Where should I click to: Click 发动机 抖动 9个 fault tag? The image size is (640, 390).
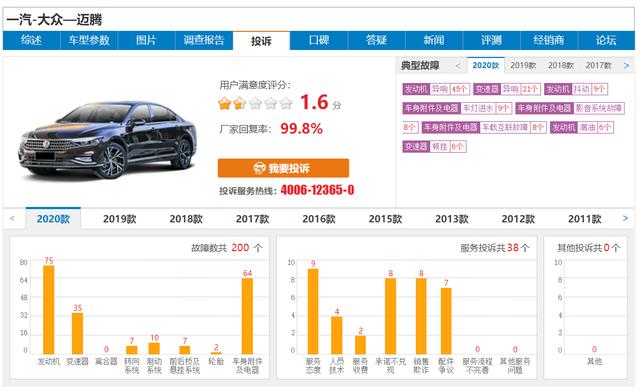click(576, 89)
